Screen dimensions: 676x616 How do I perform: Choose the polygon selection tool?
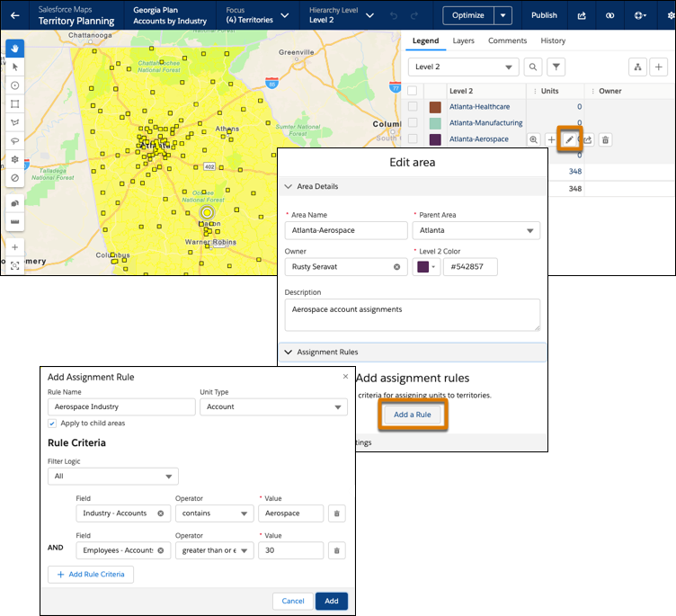[x=15, y=122]
